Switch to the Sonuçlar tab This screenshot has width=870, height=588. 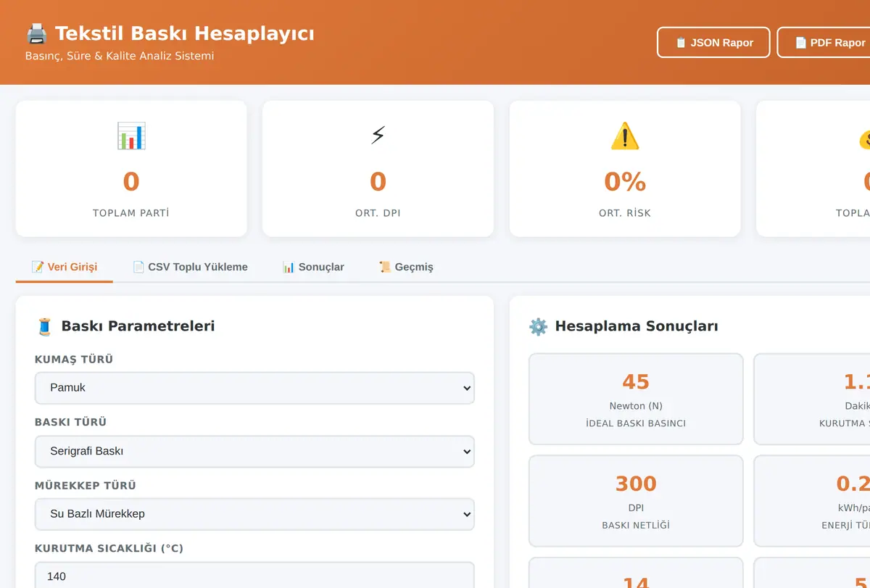pyautogui.click(x=313, y=267)
